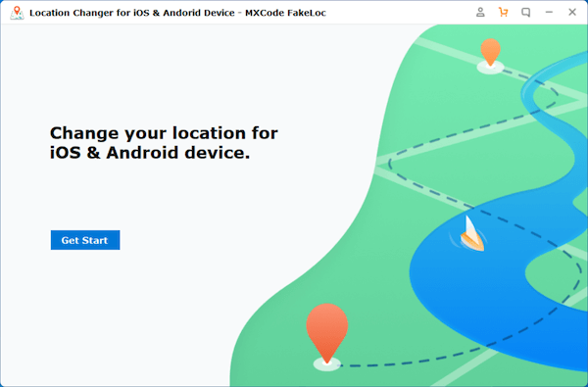Click the 'Change your location for' heading

tap(164, 133)
